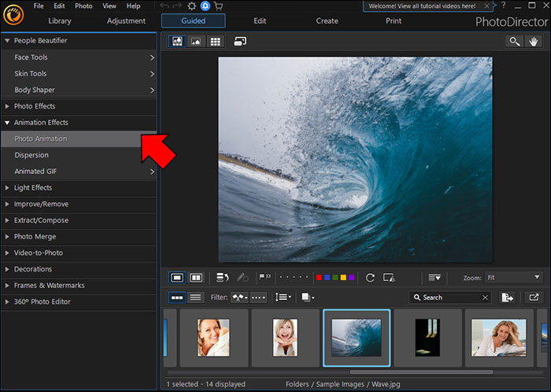Switch to browser grid view mode
This screenshot has width=551, height=392.
pos(215,42)
